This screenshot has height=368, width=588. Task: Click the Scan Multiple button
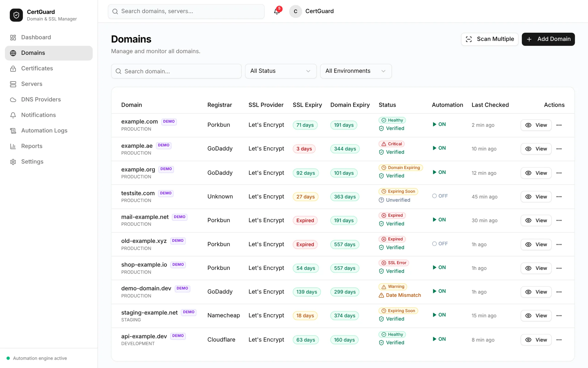(x=489, y=39)
